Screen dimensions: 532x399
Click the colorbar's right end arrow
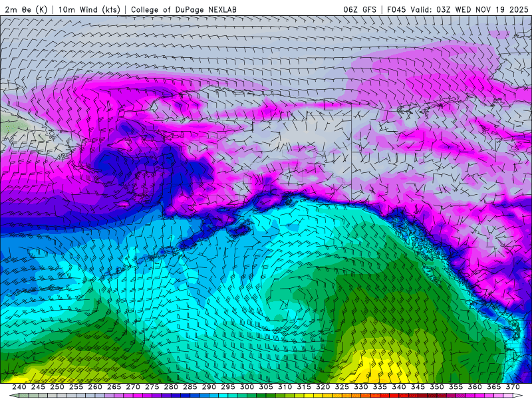[x=518, y=396]
